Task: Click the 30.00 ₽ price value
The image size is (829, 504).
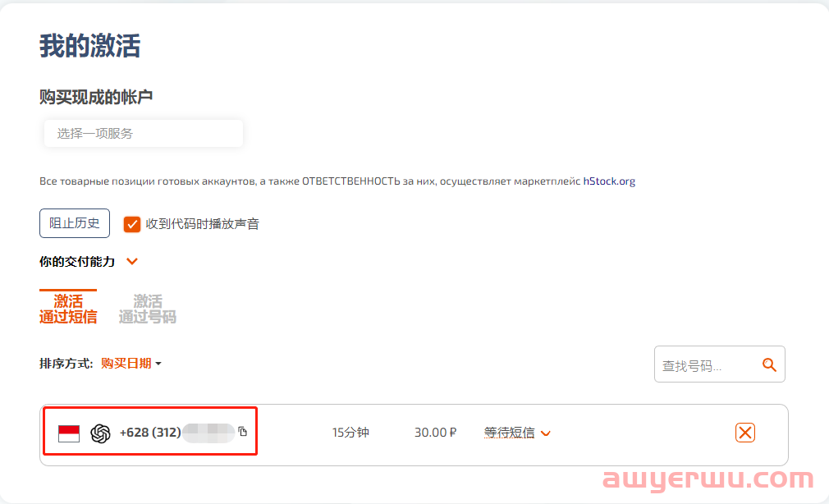Action: (435, 433)
